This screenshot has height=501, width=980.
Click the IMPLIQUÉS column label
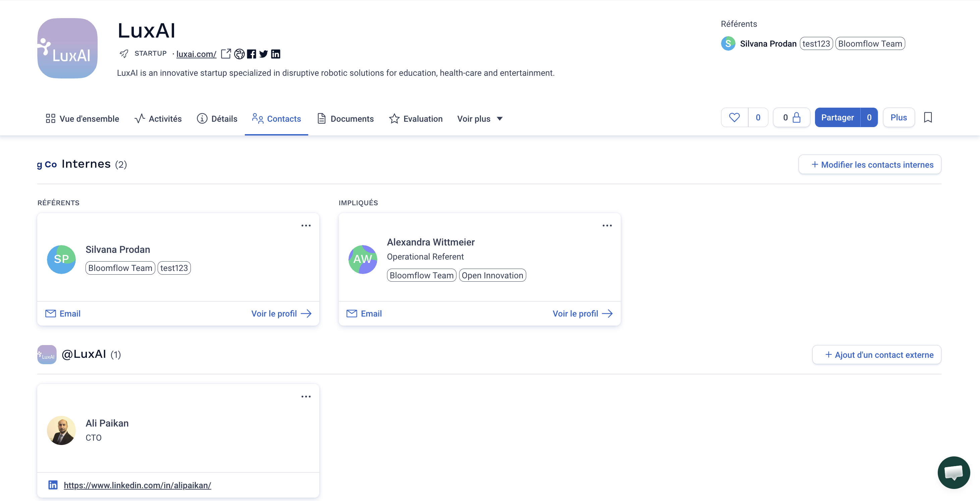click(x=359, y=203)
